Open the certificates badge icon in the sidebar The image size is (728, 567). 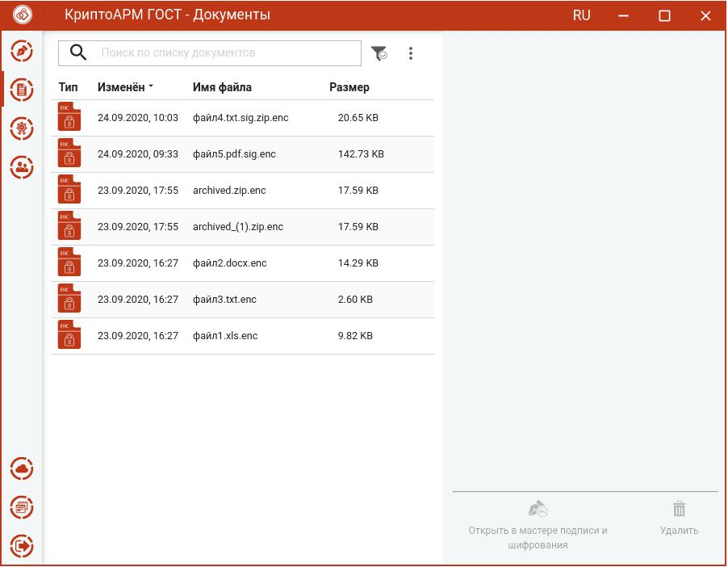(22, 128)
